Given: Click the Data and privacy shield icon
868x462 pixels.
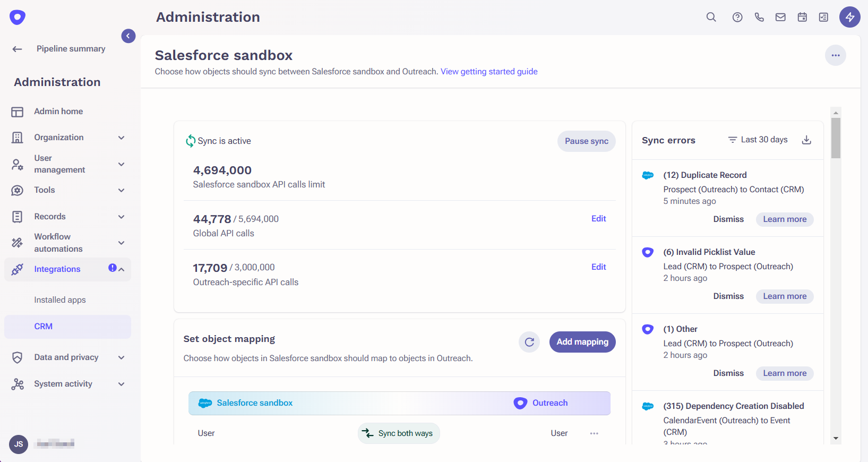Looking at the screenshot, I should [x=18, y=357].
